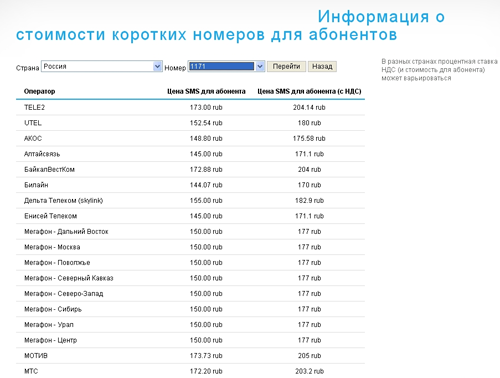Click the НДС note text on the right

[x=439, y=70]
